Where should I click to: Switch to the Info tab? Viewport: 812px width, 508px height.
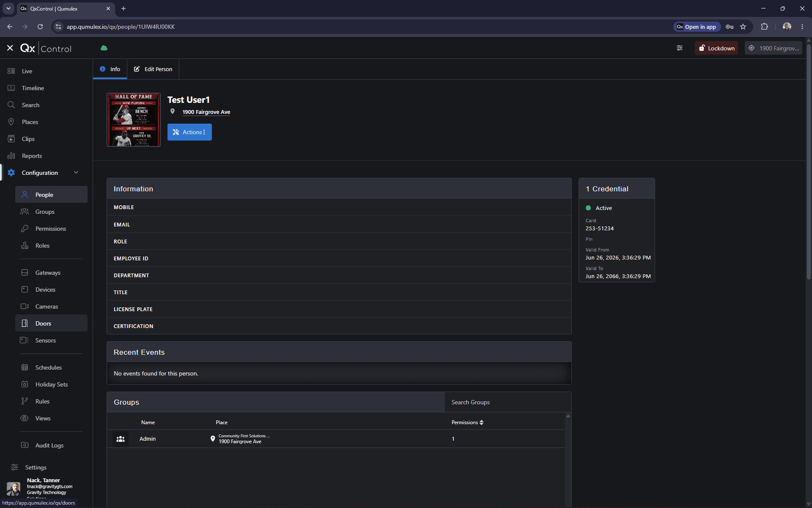click(x=110, y=69)
